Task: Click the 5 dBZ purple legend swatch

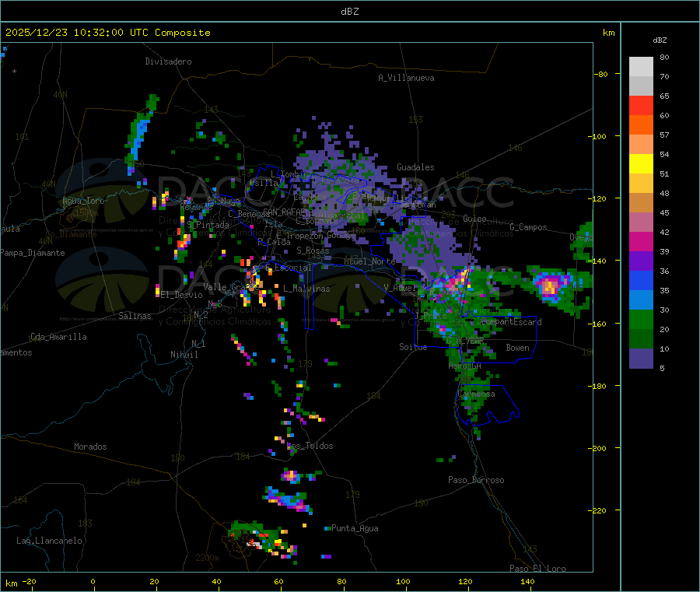Action: click(x=641, y=359)
